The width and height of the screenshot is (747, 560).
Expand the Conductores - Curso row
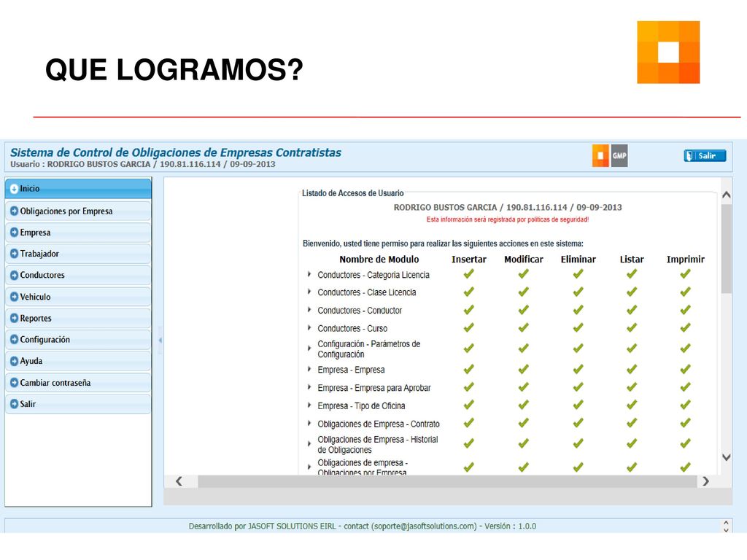tap(309, 328)
